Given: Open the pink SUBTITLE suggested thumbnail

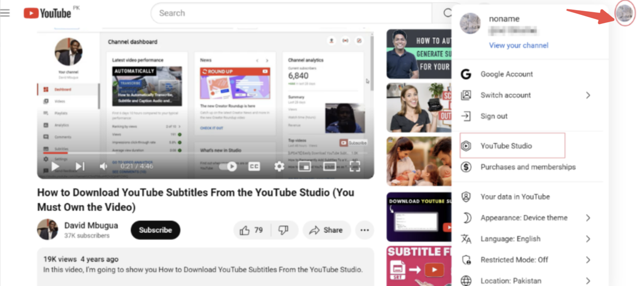Looking at the screenshot, I should [x=419, y=266].
